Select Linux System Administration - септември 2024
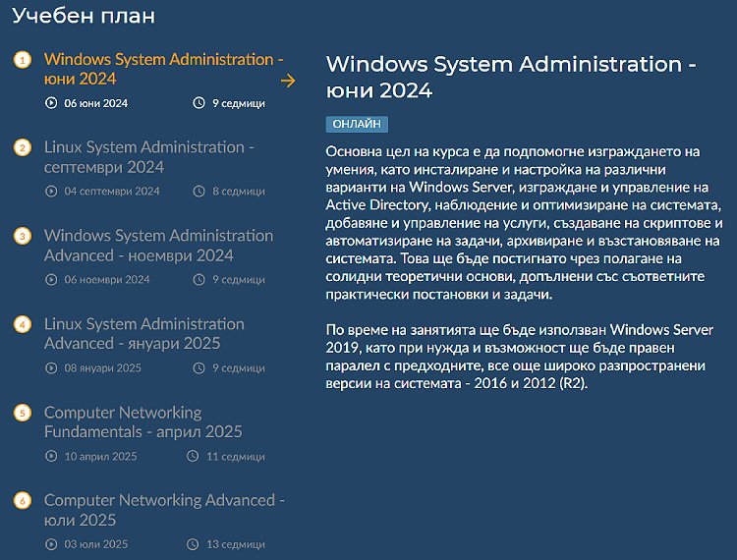Image resolution: width=737 pixels, height=560 pixels. [x=149, y=157]
